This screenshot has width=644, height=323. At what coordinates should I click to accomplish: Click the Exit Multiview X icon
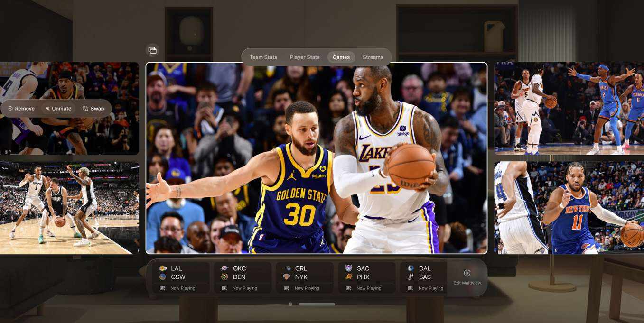pyautogui.click(x=467, y=273)
